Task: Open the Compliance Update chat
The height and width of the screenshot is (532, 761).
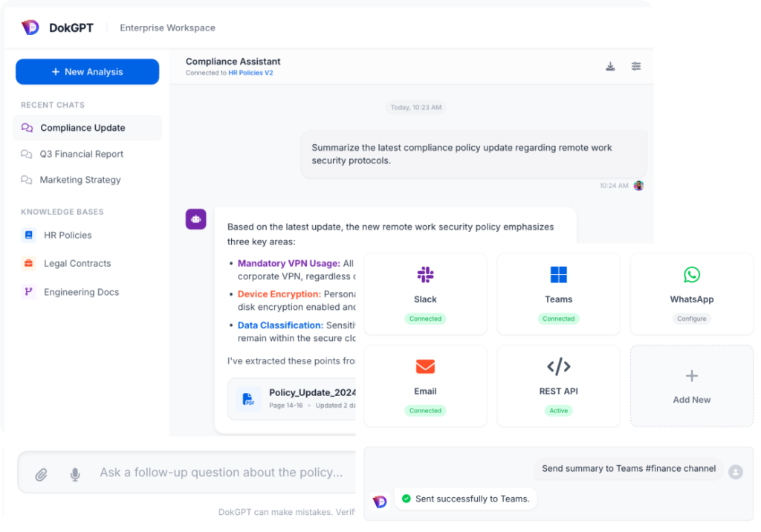Action: point(82,128)
